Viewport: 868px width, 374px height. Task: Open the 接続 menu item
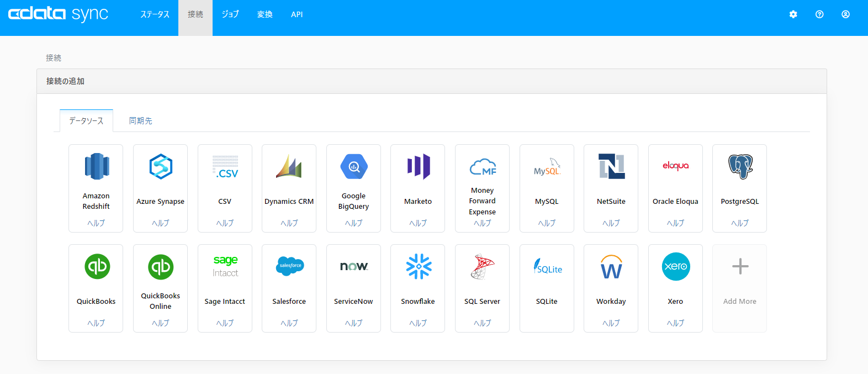click(195, 14)
